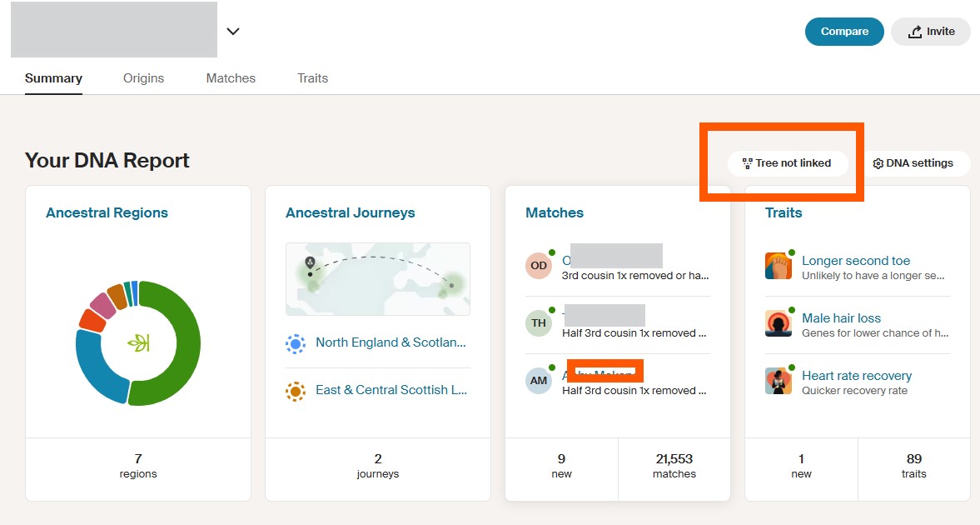Go to the Traits tab

[x=312, y=78]
